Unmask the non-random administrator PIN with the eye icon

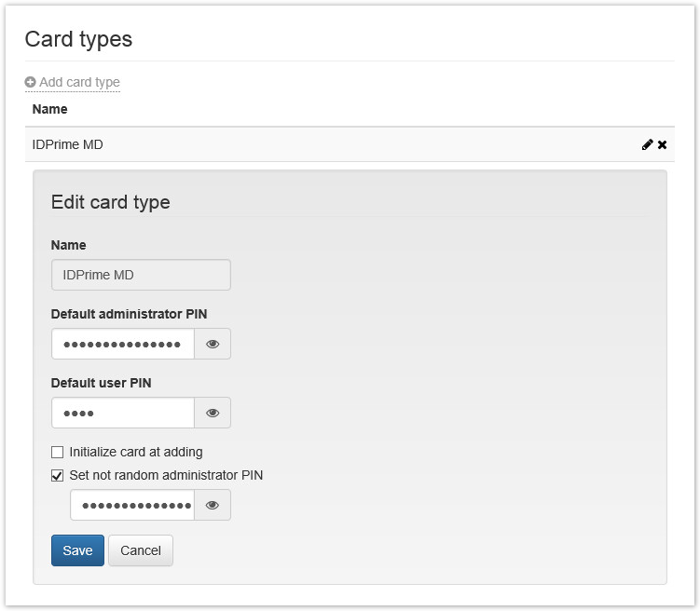tap(213, 505)
